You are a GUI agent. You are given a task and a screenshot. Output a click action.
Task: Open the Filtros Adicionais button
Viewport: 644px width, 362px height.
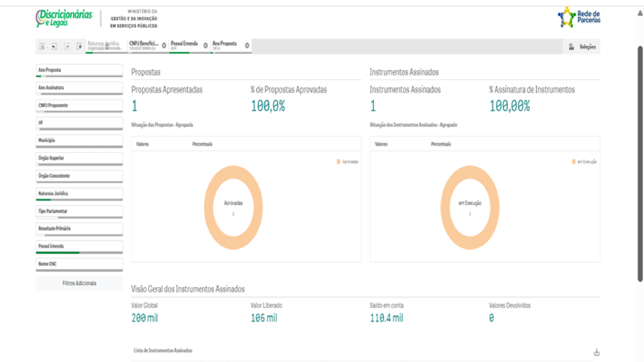[x=79, y=283]
